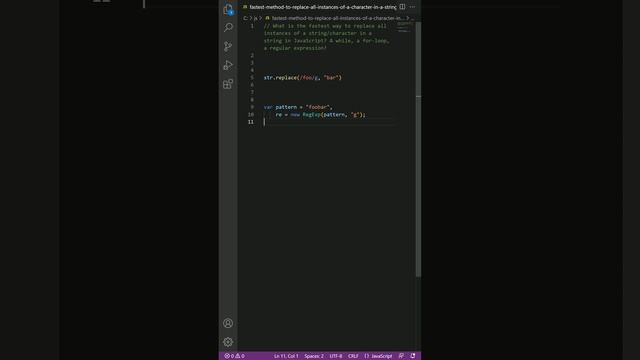Click 'UTF-8' encoding in status bar
640x360 pixels.
click(336, 356)
